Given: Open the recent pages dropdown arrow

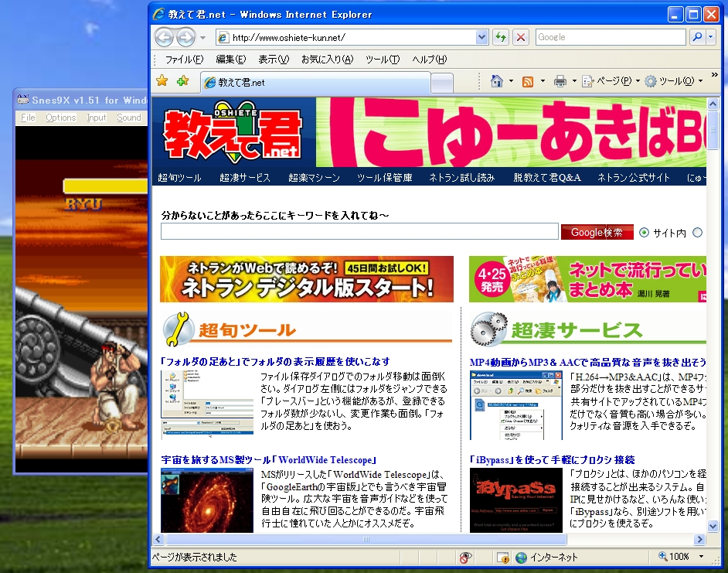Looking at the screenshot, I should [203, 38].
